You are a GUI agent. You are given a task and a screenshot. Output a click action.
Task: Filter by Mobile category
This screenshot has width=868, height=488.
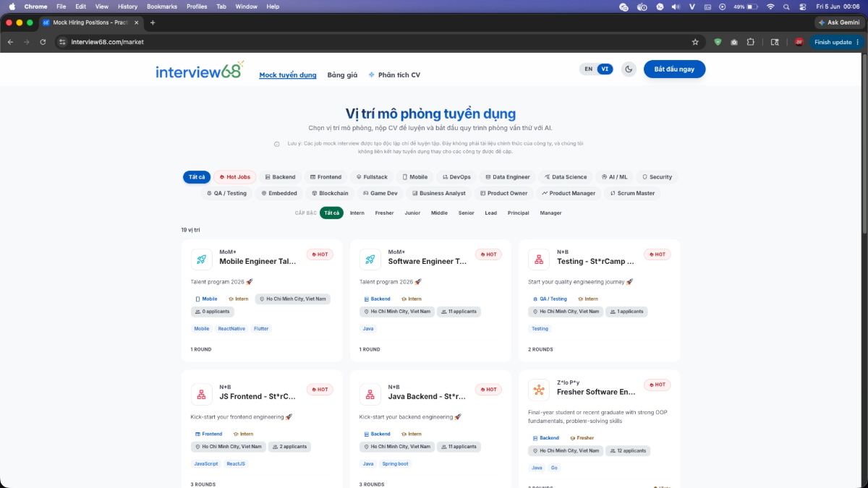414,177
